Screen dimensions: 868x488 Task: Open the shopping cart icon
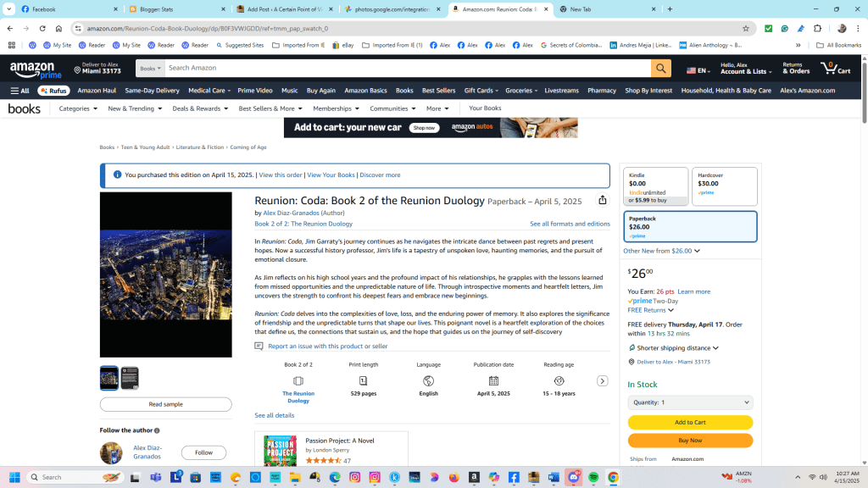(x=833, y=69)
